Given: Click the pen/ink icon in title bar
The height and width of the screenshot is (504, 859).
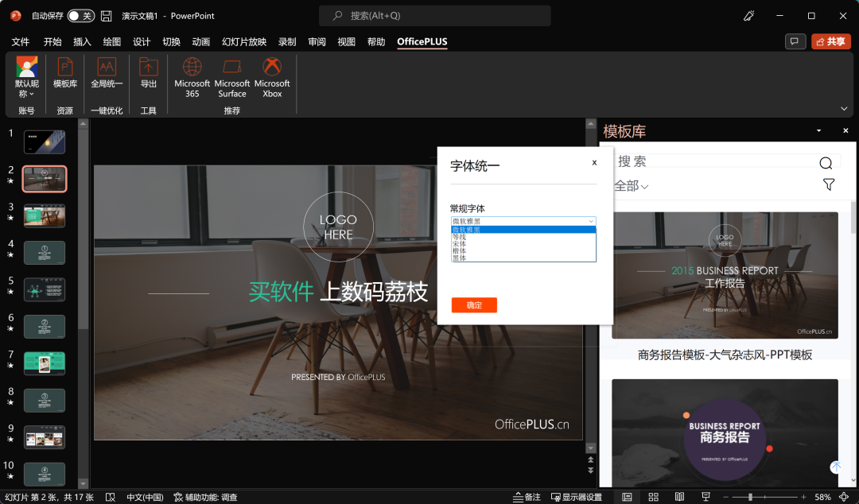Looking at the screenshot, I should tap(748, 16).
